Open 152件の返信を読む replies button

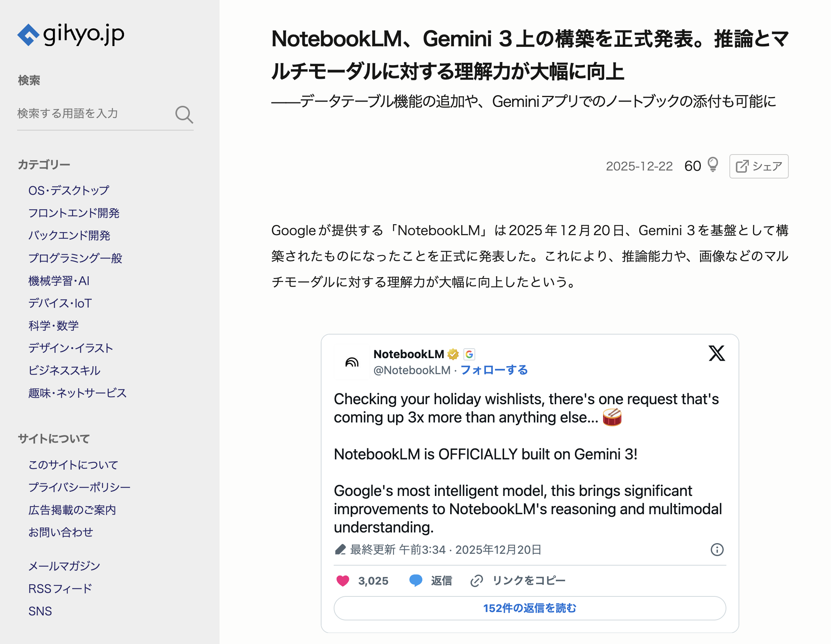coord(530,608)
